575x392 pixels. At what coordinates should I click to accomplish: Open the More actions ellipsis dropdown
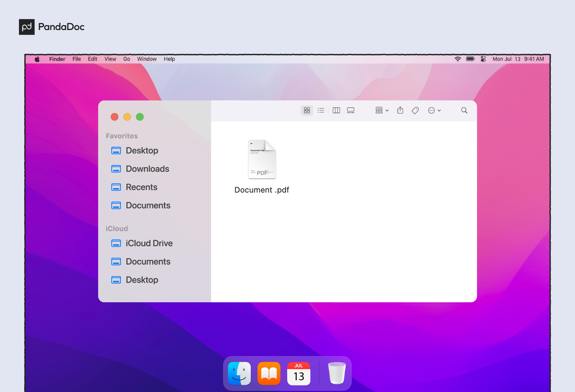tap(435, 110)
